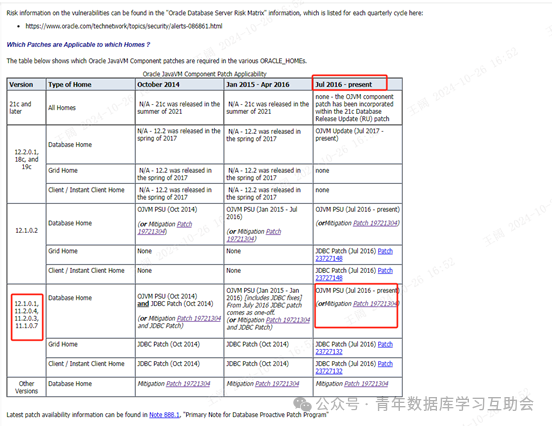Open Patch 23727148 link in 12.1.0.2 Client Home row
This screenshot has height=426, width=552.
click(354, 274)
